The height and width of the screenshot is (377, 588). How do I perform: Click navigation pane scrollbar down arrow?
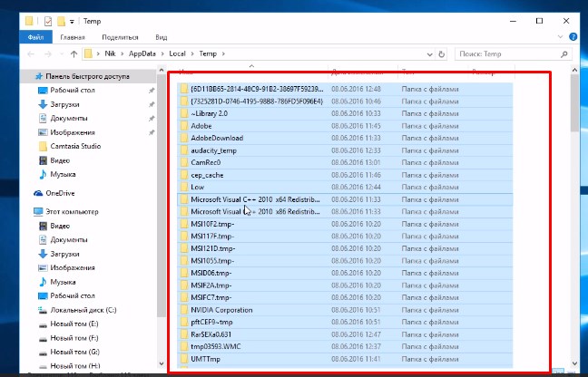click(162, 363)
